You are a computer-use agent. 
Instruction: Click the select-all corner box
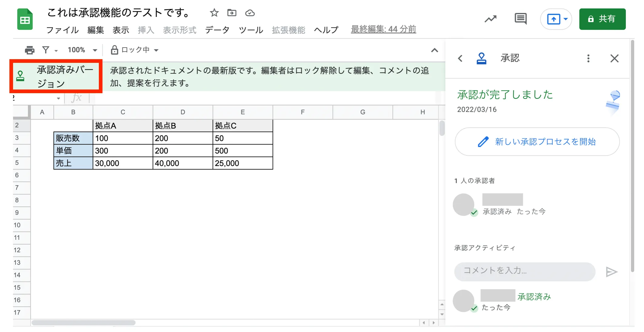(22, 112)
